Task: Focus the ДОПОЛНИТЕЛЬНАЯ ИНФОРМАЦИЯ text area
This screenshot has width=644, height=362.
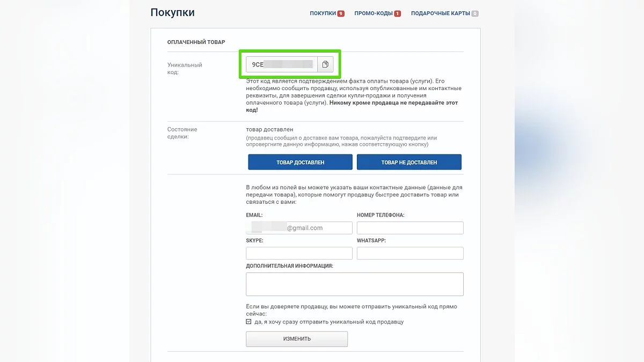Action: [x=354, y=284]
